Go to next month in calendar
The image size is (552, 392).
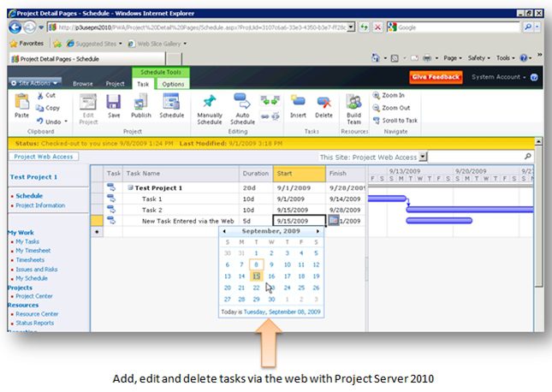coord(318,231)
